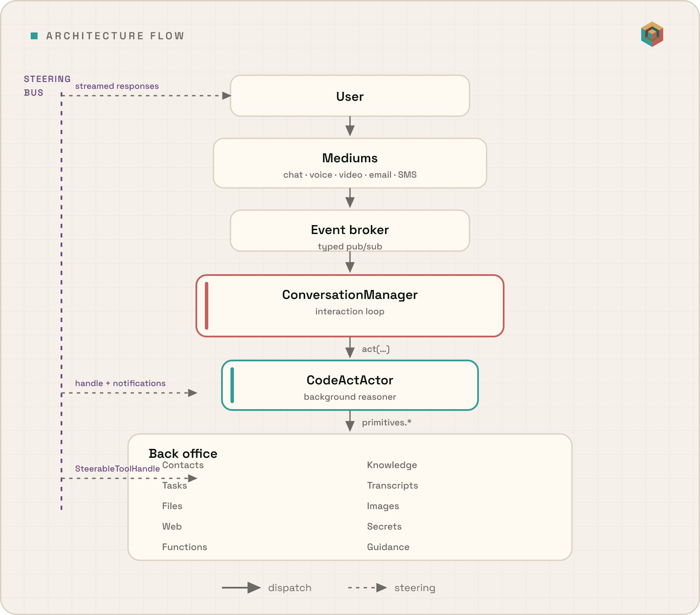Click 'chat · voice · video · email · SMS' subtitle
The width and height of the screenshot is (700, 615).
350,175
